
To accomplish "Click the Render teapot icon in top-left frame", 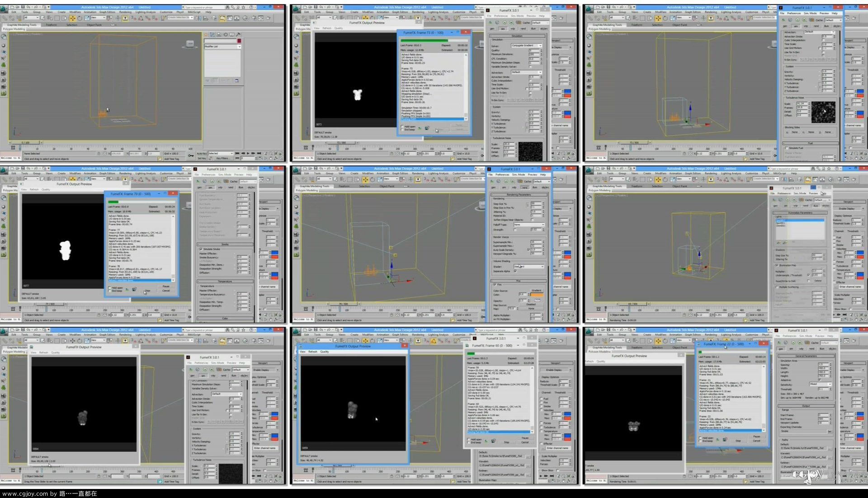I will pos(269,18).
